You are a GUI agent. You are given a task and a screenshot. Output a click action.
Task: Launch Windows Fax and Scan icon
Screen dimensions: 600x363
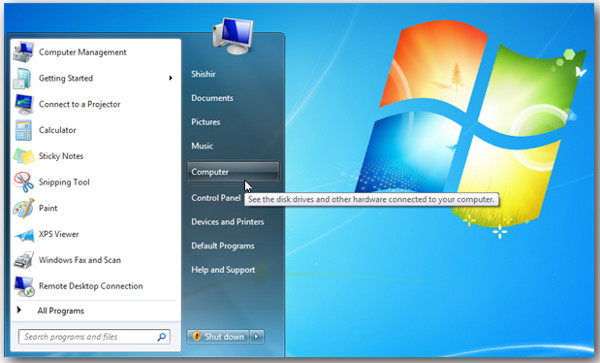pos(23,260)
